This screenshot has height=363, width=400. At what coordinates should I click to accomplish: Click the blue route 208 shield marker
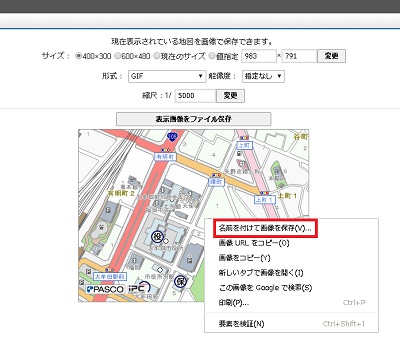[x=172, y=136]
